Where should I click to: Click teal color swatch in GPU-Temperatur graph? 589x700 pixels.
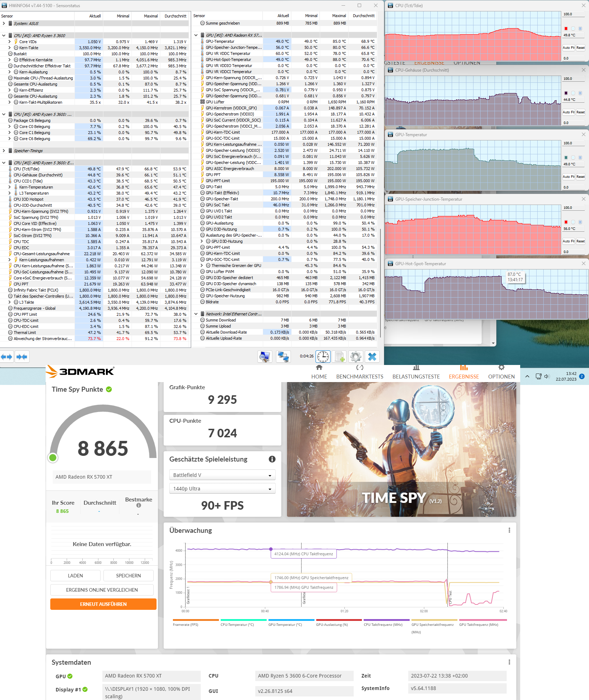pos(566,158)
